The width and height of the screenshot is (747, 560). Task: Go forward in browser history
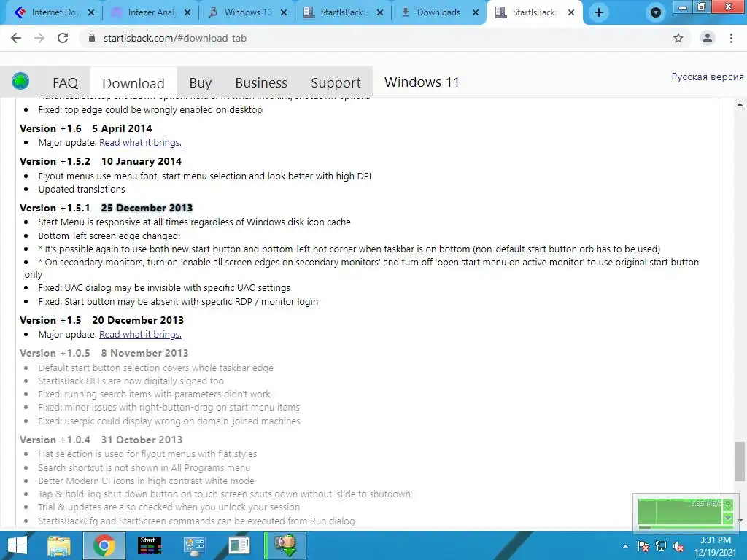click(39, 38)
